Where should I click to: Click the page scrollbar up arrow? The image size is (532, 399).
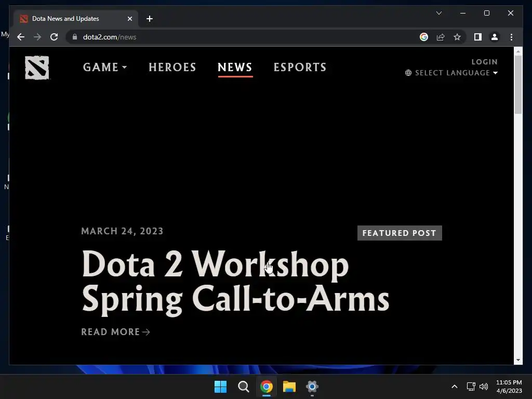[518, 51]
